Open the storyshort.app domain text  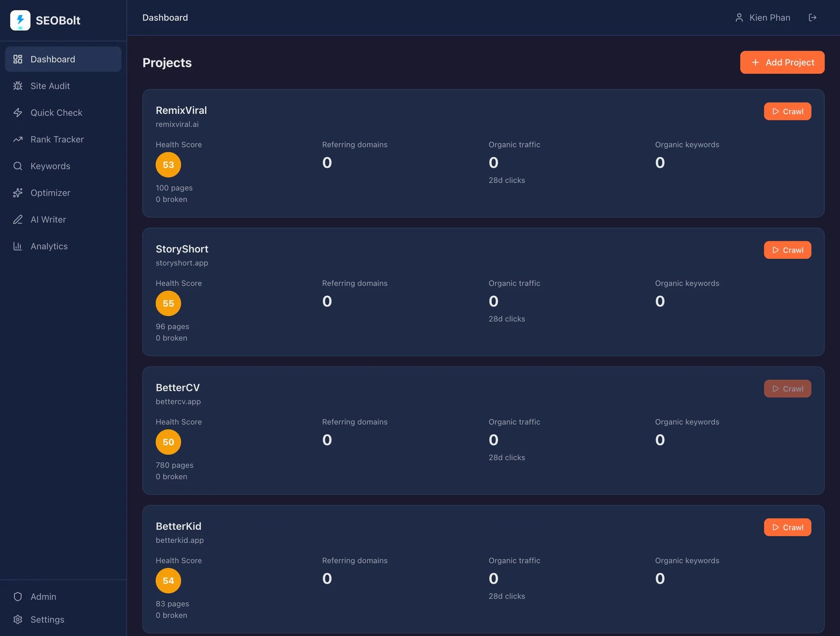tap(182, 263)
